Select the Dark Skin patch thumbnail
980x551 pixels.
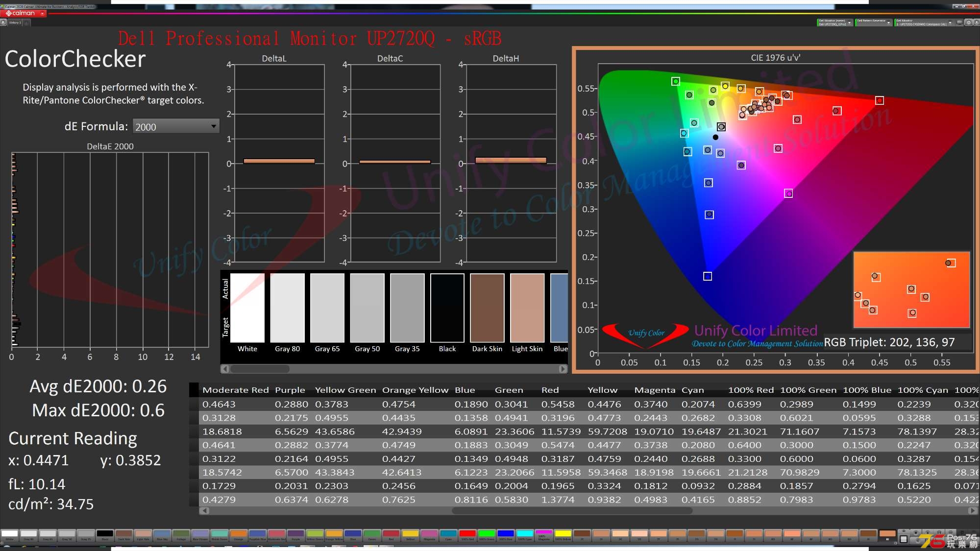point(487,308)
